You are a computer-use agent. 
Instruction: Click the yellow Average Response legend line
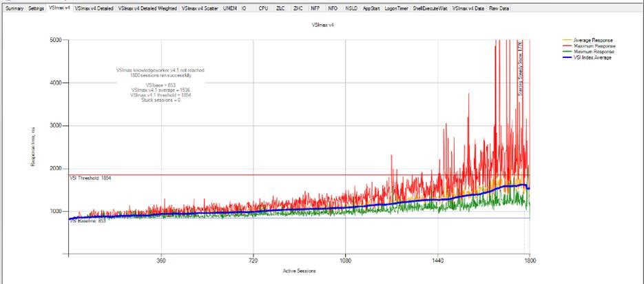pos(567,40)
